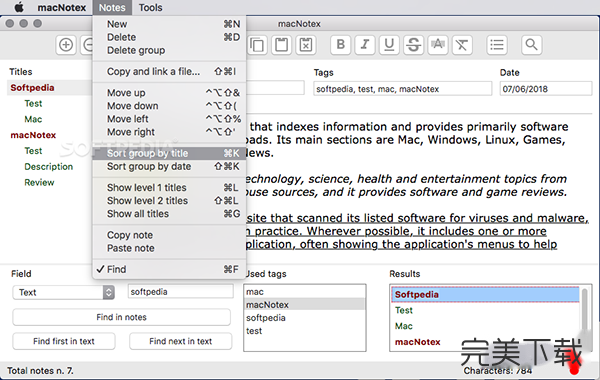Choose Delete from the Notes menu
This screenshot has width=600, height=380.
click(169, 37)
